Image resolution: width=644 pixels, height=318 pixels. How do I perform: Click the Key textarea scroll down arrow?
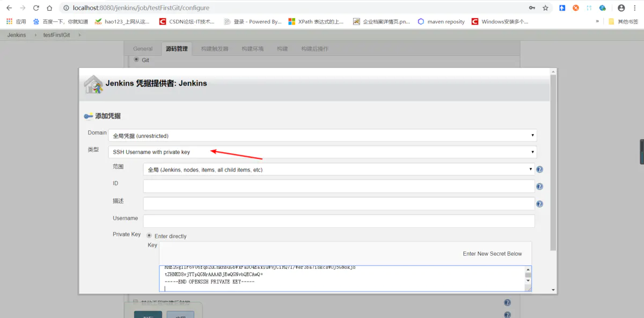click(x=528, y=281)
